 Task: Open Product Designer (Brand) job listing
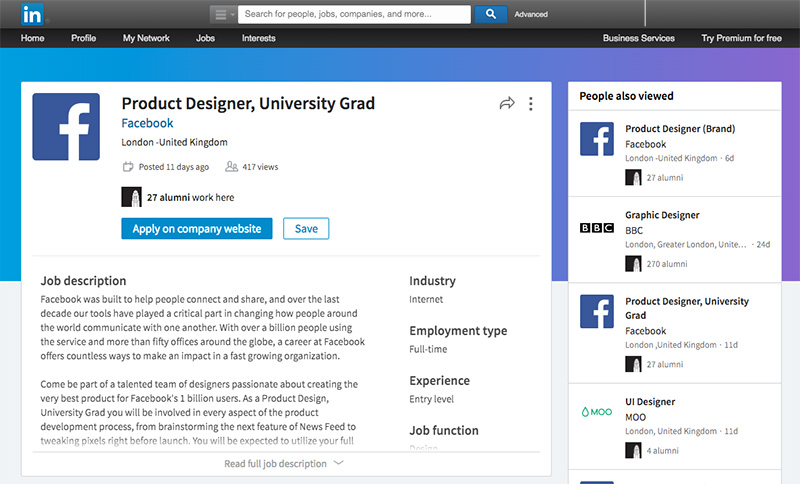[x=680, y=129]
